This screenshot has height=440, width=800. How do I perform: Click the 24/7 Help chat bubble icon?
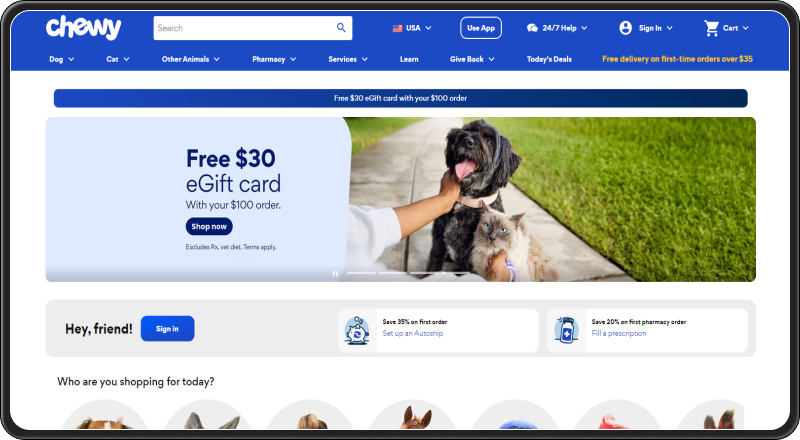[x=532, y=28]
